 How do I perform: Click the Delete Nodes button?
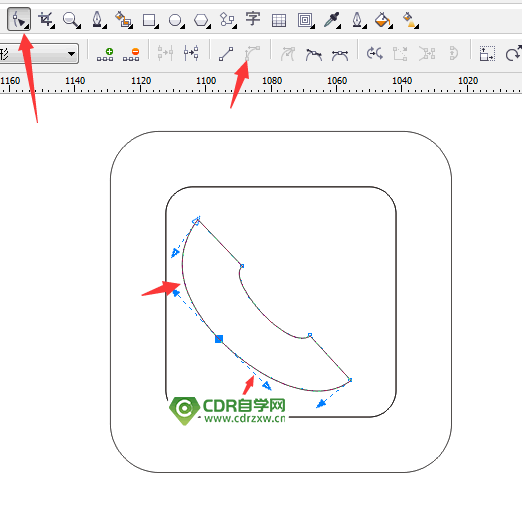[x=131, y=54]
